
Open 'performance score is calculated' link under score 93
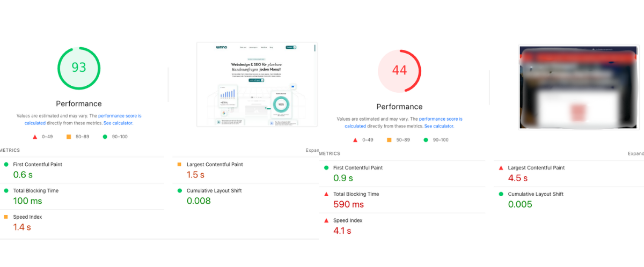coord(120,116)
